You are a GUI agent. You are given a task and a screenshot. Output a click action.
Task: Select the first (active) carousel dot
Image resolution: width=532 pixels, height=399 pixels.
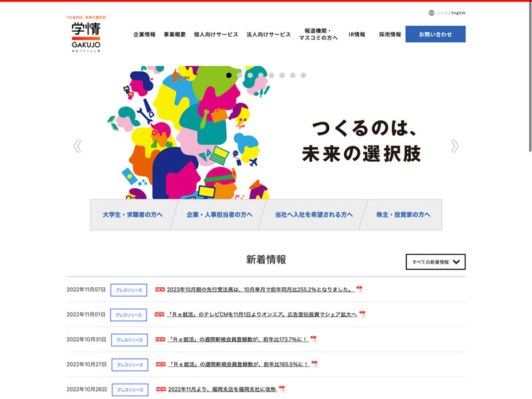(x=229, y=75)
